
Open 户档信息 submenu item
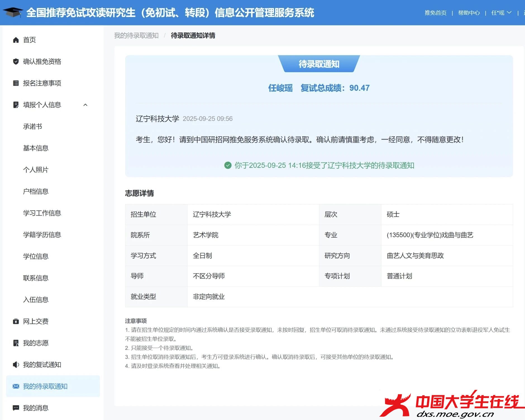[36, 191]
